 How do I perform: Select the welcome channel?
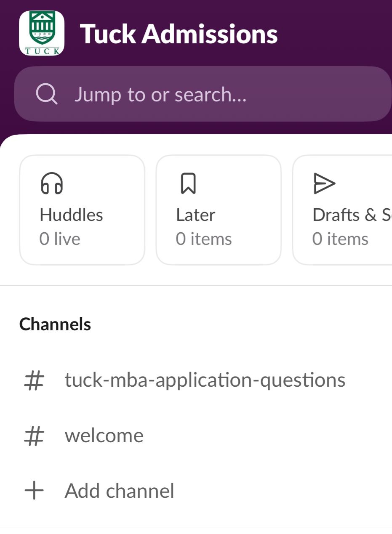[104, 436]
